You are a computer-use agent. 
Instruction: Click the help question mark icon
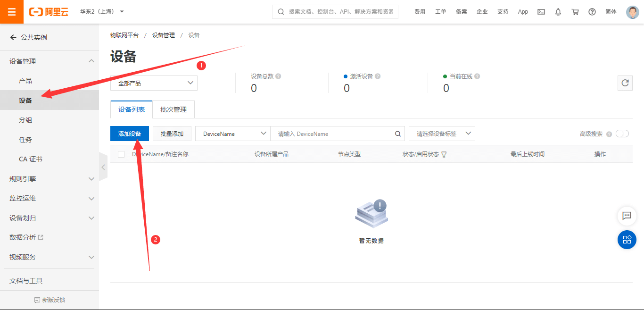(x=592, y=11)
